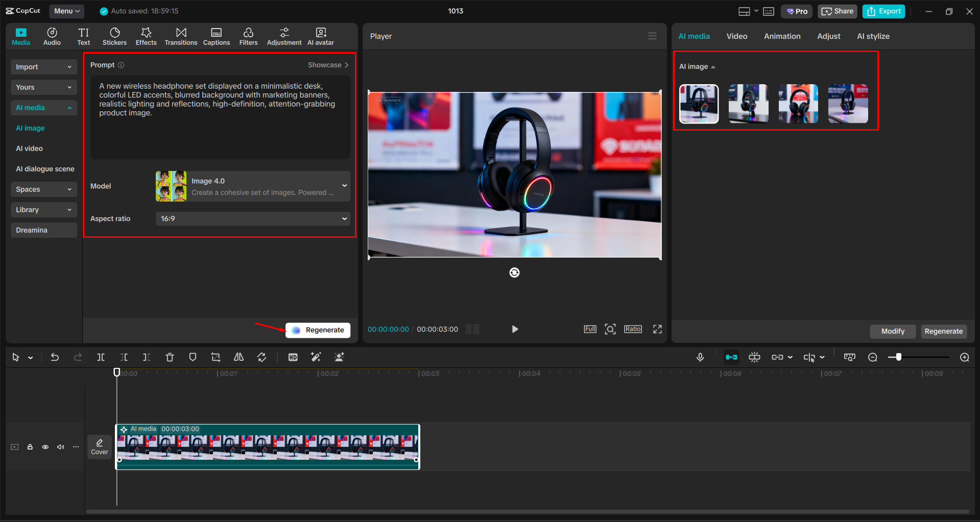Open the Stickers panel
The width and height of the screenshot is (980, 522).
click(x=114, y=36)
